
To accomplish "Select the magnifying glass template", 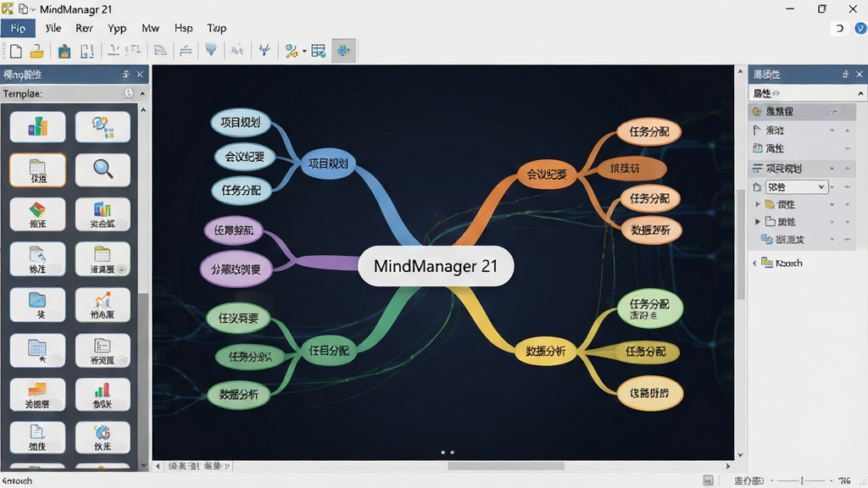I will coord(103,169).
